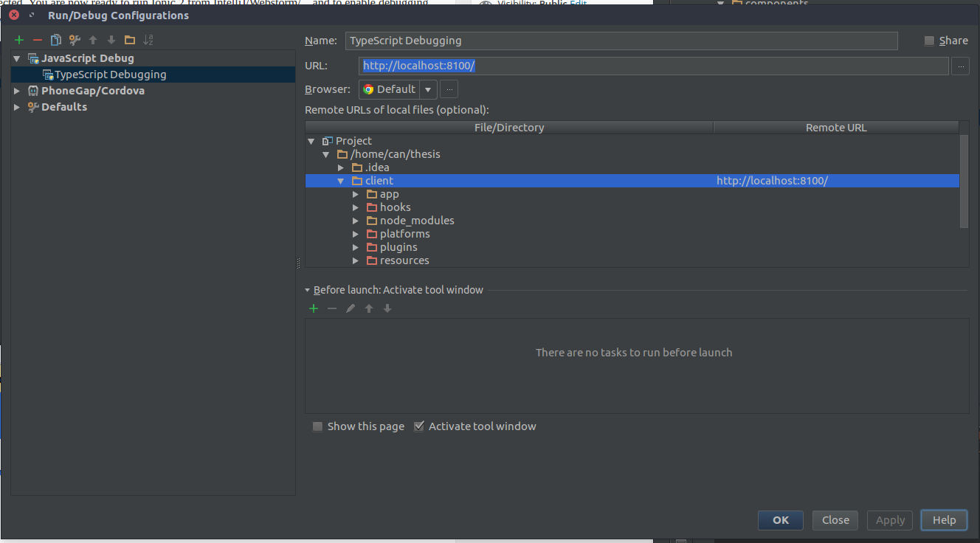This screenshot has height=543, width=980.
Task: Select the node_modules row text
Action: pyautogui.click(x=417, y=221)
